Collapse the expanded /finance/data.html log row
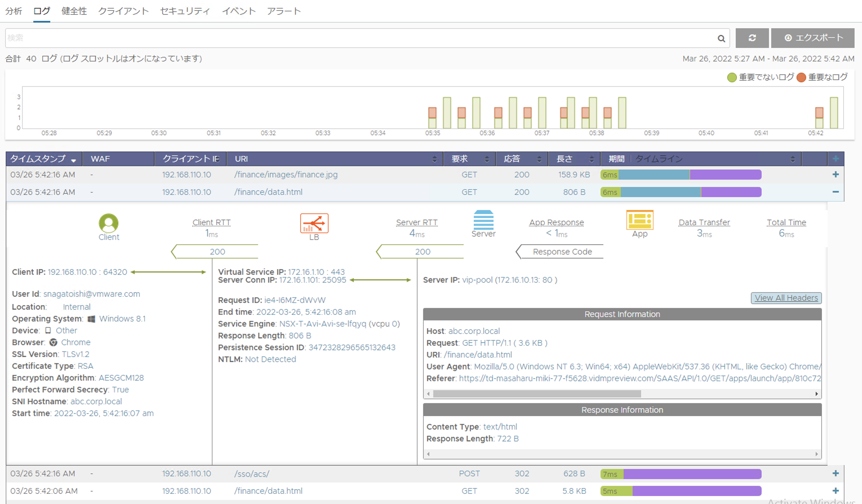 [835, 192]
